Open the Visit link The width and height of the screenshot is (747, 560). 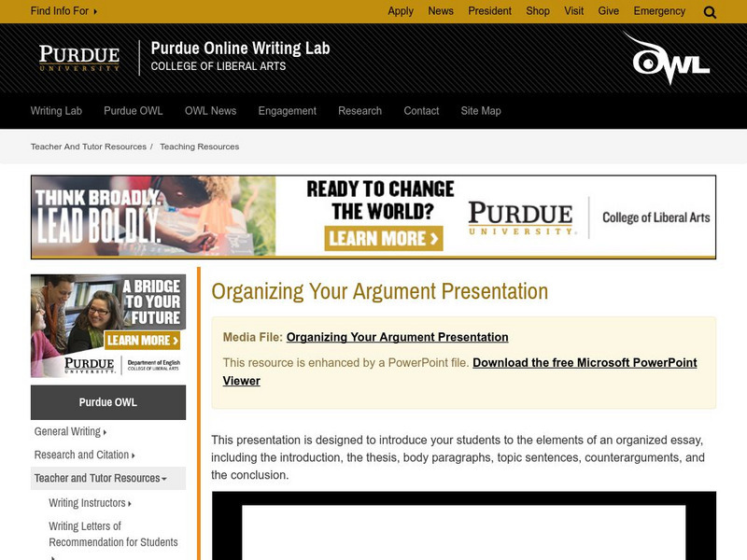pyautogui.click(x=573, y=11)
